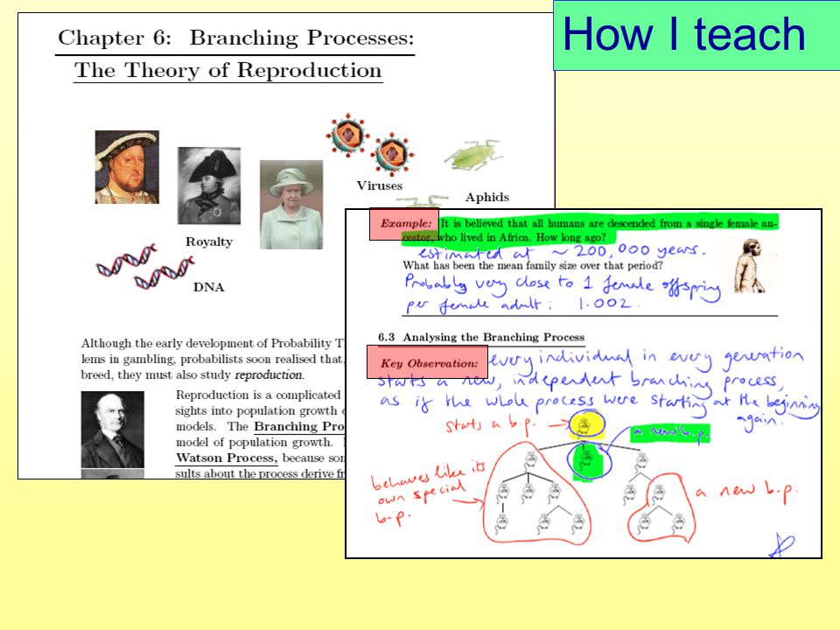The height and width of the screenshot is (630, 840).
Task: Select the upper DNA helix image
Action: click(x=127, y=261)
